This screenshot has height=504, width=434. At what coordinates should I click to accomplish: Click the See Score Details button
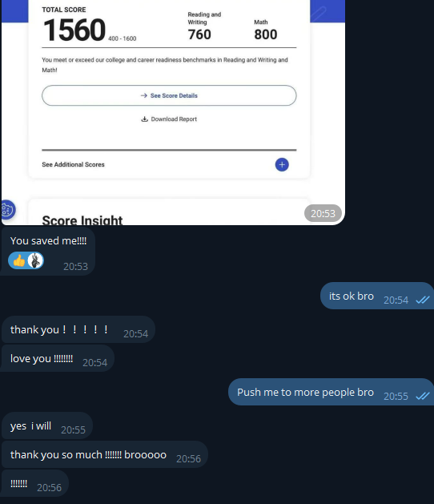click(169, 95)
